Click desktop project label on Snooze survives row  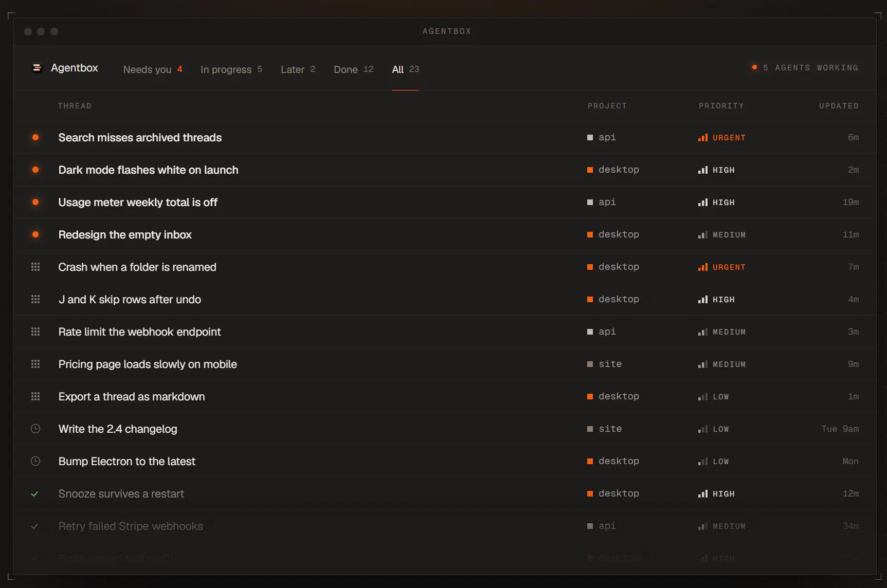[x=619, y=493]
